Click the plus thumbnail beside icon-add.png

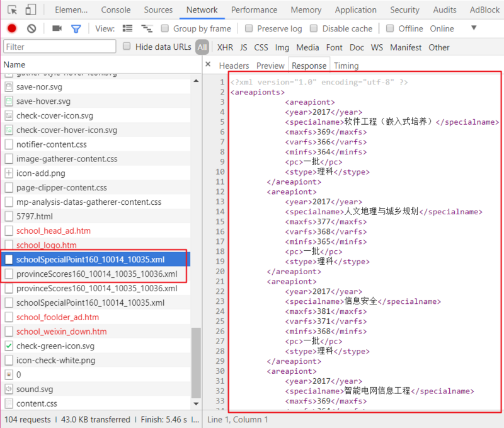click(9, 173)
